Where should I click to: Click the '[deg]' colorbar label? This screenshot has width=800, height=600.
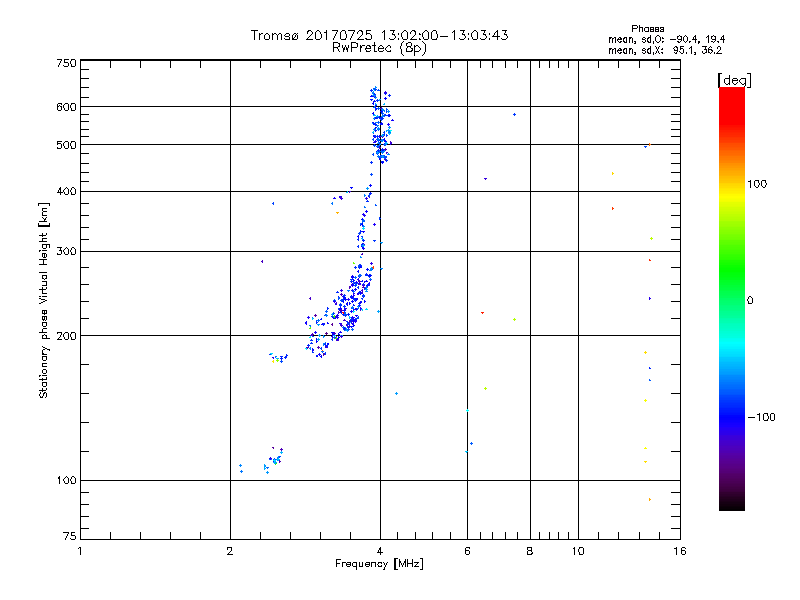tap(734, 80)
